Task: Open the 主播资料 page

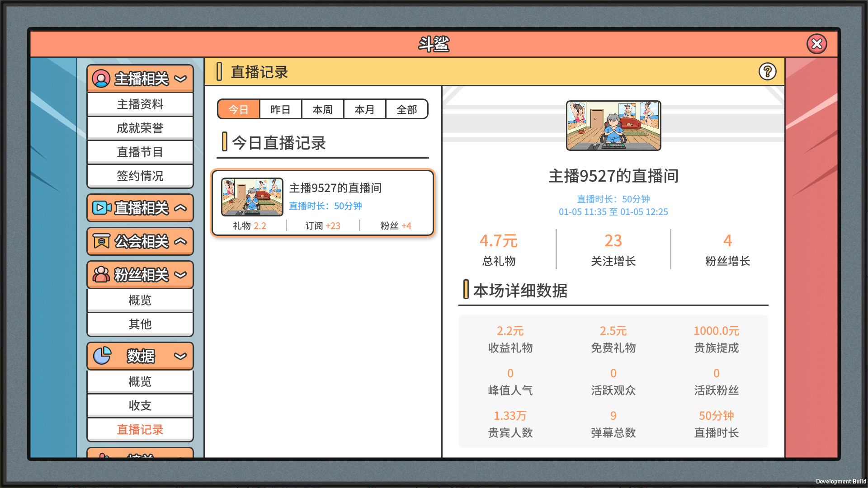Action: pyautogui.click(x=140, y=103)
